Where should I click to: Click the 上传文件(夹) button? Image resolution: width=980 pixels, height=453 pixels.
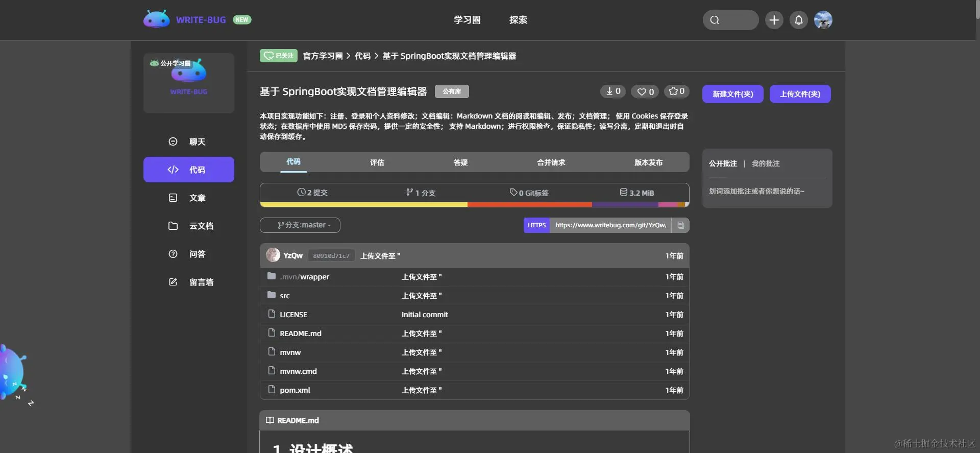(x=800, y=94)
